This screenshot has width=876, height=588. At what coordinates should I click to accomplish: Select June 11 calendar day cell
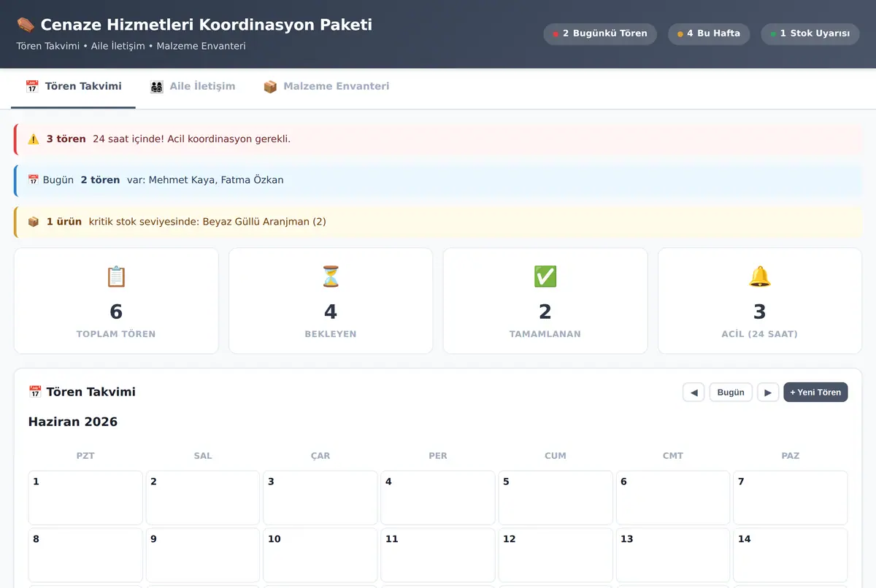pos(438,555)
